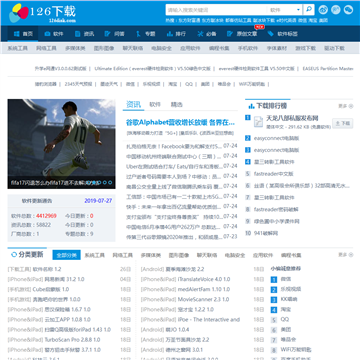Click the rank 4 badge in download ranking
360x360 pixels.
248,162
